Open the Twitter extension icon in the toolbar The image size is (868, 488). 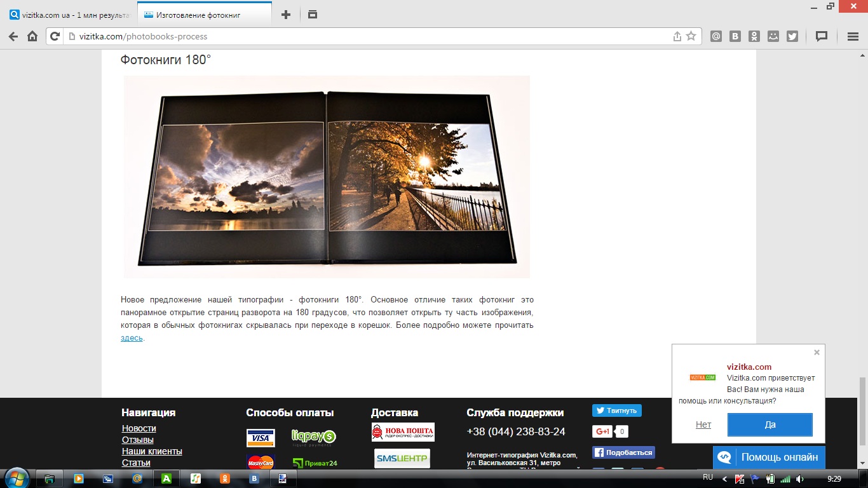click(x=792, y=36)
